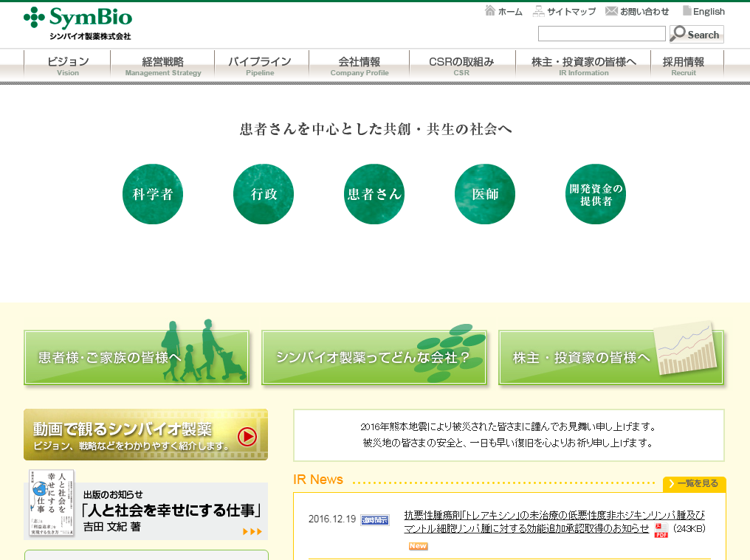Click the 熊本地震 condolence notice text
Image resolution: width=750 pixels, height=560 pixels.
pyautogui.click(x=509, y=435)
